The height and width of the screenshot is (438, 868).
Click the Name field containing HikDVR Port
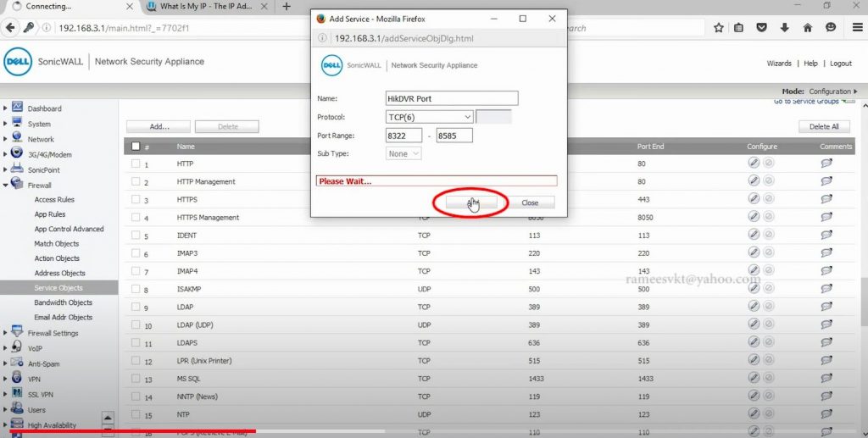pyautogui.click(x=452, y=98)
